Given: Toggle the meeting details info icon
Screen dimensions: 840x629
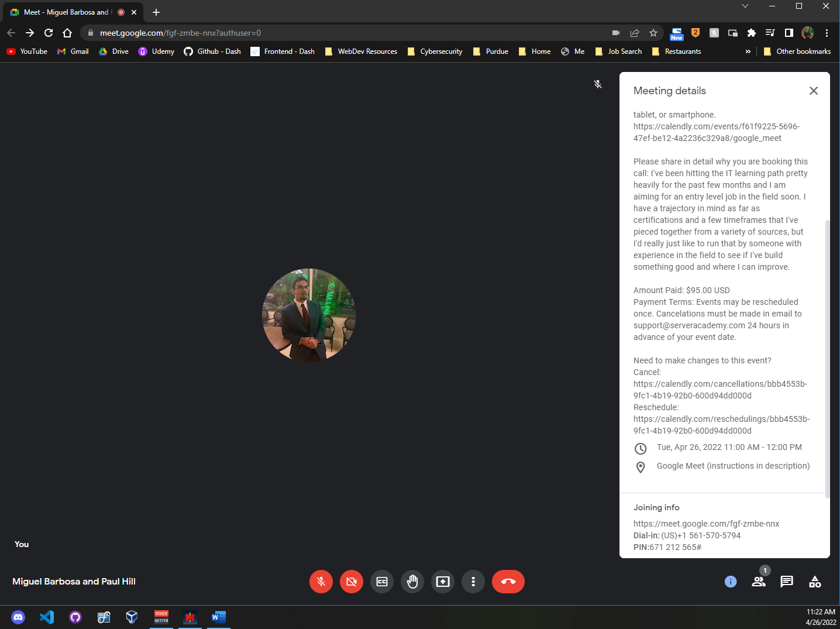Looking at the screenshot, I should 731,582.
